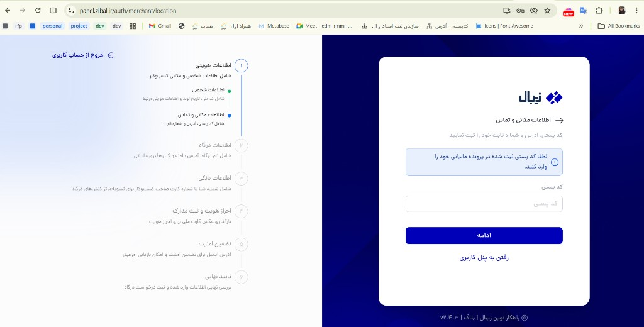The image size is (644, 327).
Task: Select step 3 circle اطلاعات بانکی
Action: coord(241,179)
